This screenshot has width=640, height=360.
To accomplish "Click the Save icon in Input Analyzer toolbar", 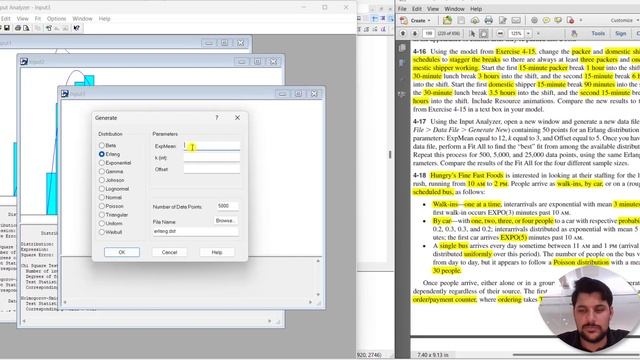I will pos(7,28).
